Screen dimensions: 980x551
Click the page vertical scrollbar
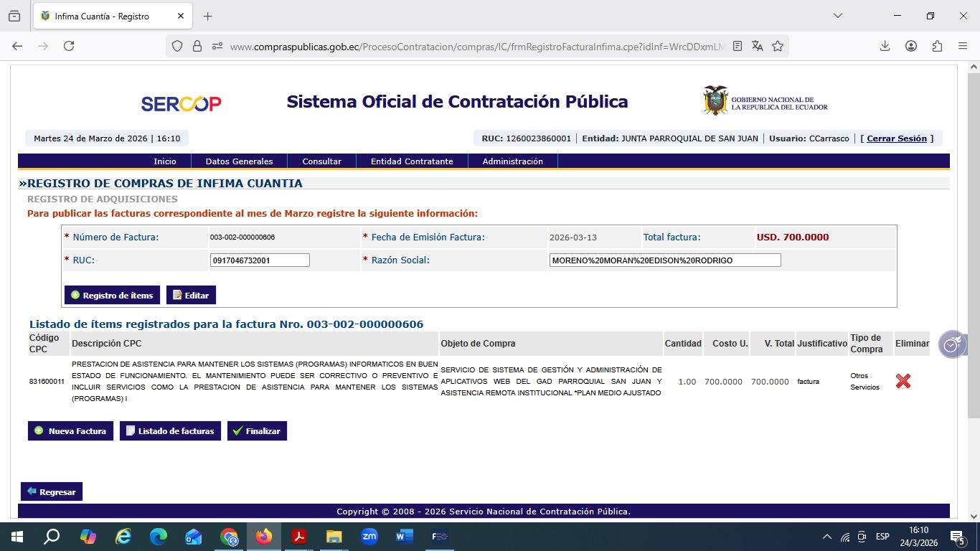[974, 244]
